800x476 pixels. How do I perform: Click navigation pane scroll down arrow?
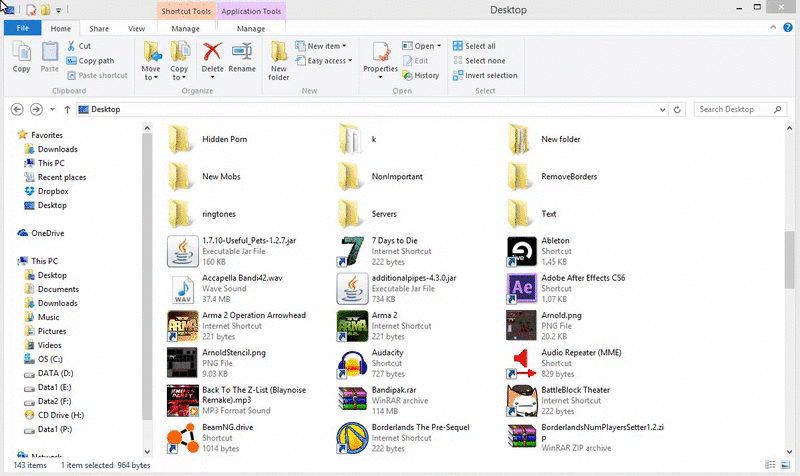(147, 452)
